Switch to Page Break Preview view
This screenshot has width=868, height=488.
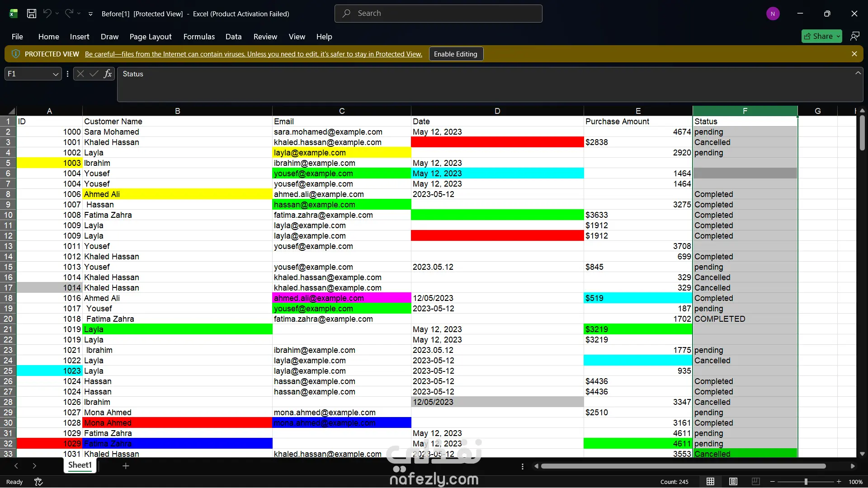[755, 482]
